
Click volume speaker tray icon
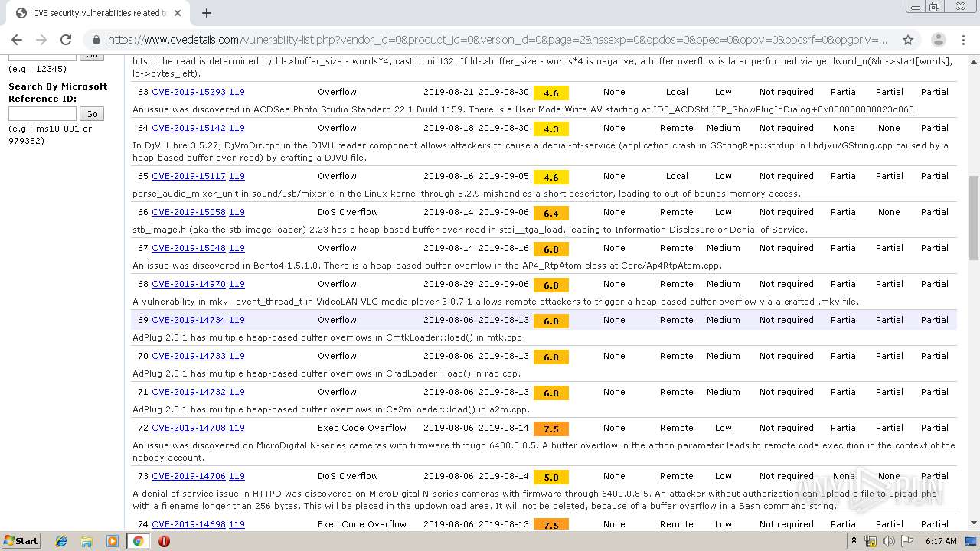(888, 541)
